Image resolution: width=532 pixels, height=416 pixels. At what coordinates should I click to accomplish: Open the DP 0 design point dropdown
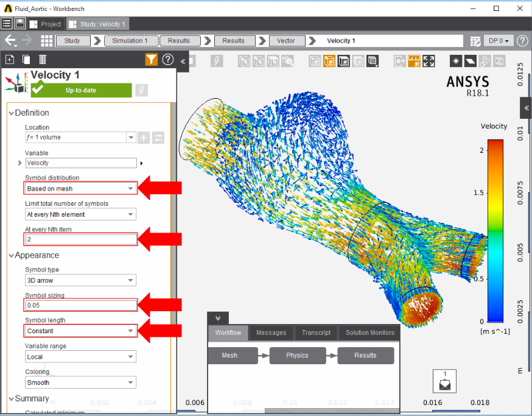(x=499, y=41)
